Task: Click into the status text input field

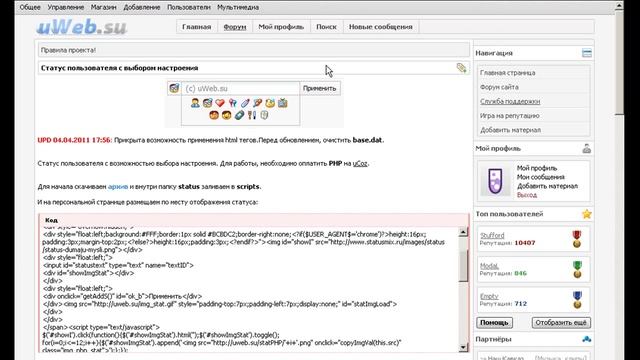Action: (240, 88)
